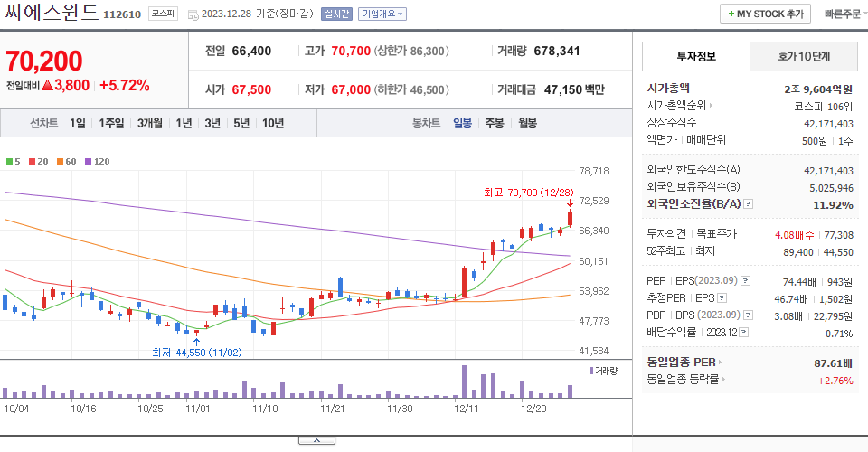Select the 1일 line chart period
Screen dimensions: 868x452
coord(78,123)
